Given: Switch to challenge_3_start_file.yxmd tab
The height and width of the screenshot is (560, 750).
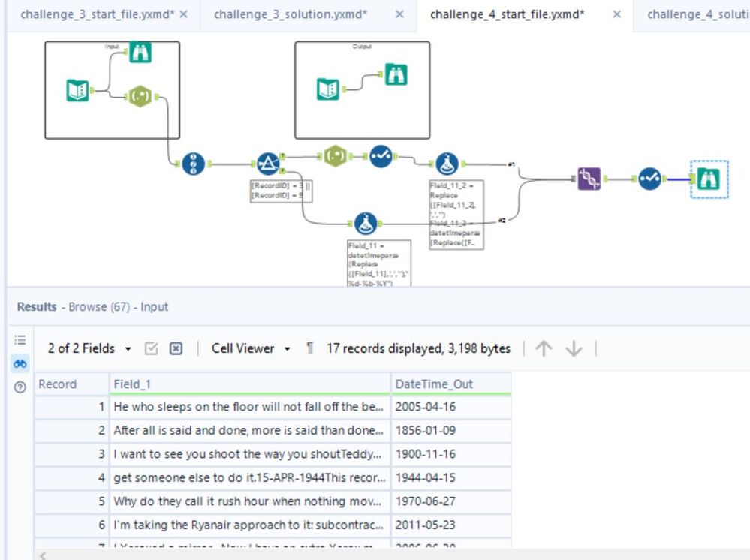Looking at the screenshot, I should point(97,14).
